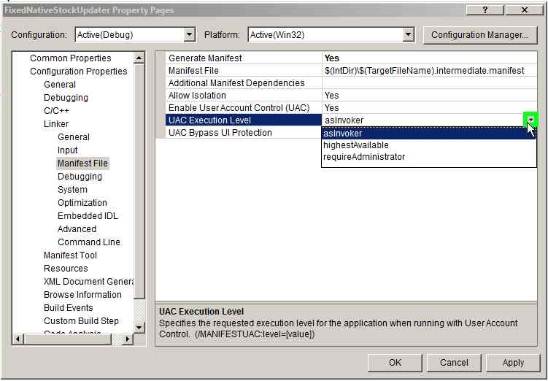Select the C/C++ tree node
Viewport: 548px width, 381px height.
(x=56, y=111)
